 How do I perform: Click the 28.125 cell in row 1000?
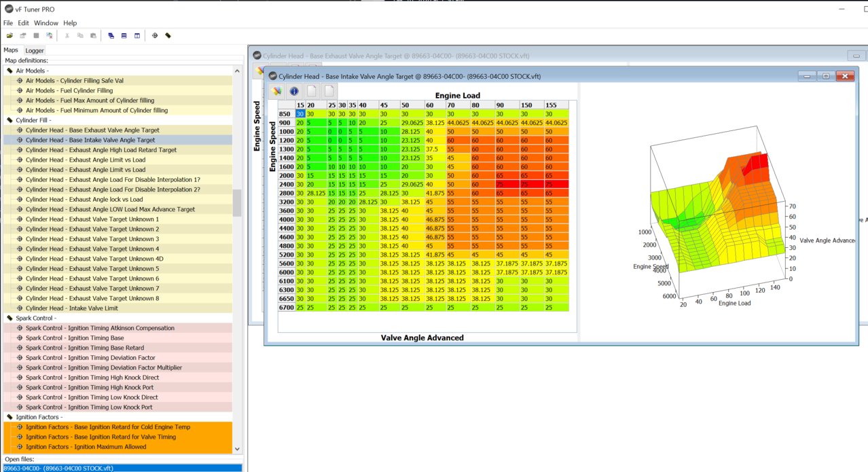click(412, 131)
